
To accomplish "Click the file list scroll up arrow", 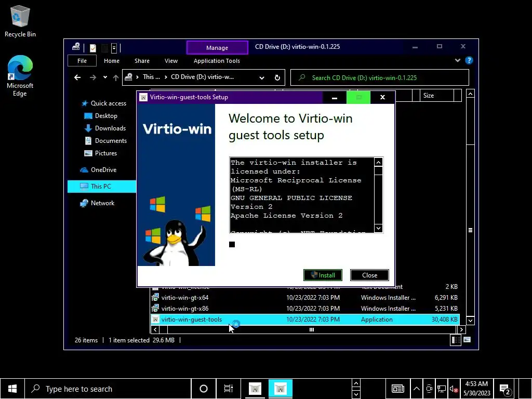I will coord(470,94).
